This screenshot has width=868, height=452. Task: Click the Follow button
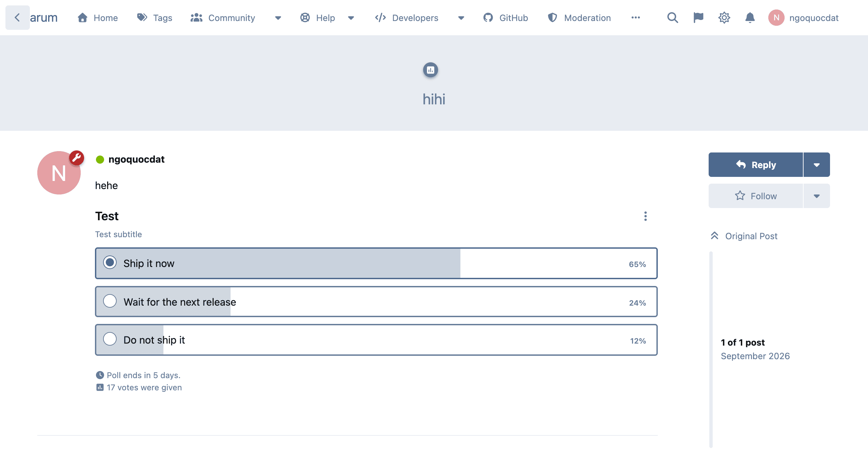[756, 196]
